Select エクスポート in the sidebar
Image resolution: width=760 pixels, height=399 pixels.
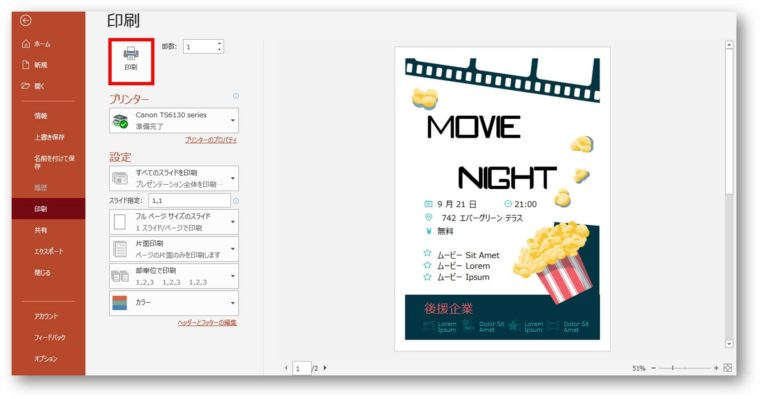point(48,251)
